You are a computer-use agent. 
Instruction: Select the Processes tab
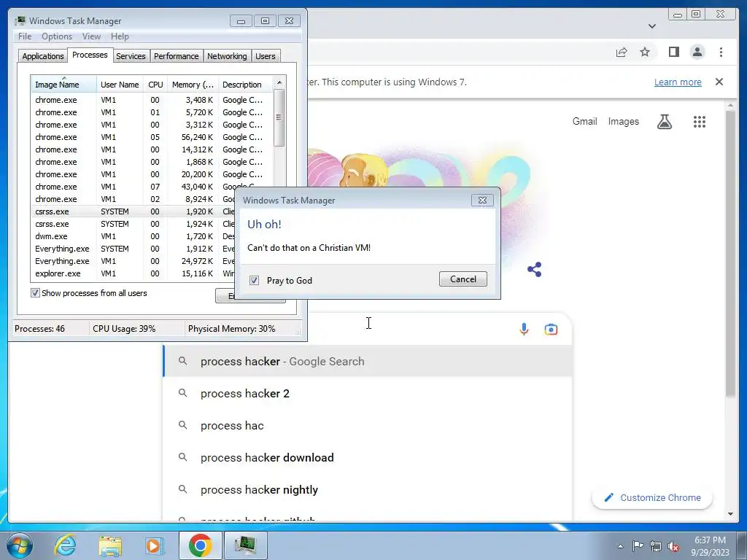90,55
